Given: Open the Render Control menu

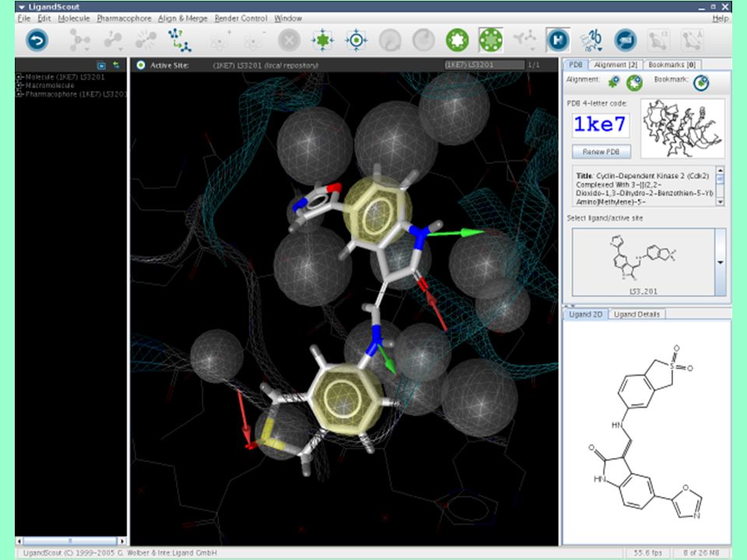Looking at the screenshot, I should (240, 18).
